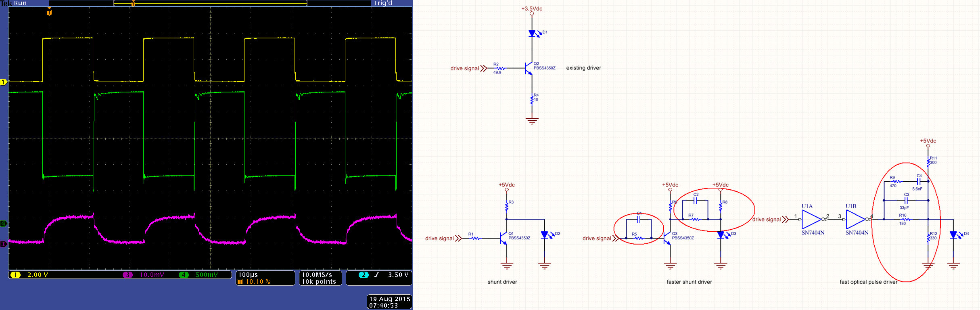The width and height of the screenshot is (980, 310).
Task: Select the R11 300 resistor symbol
Action: (x=928, y=162)
